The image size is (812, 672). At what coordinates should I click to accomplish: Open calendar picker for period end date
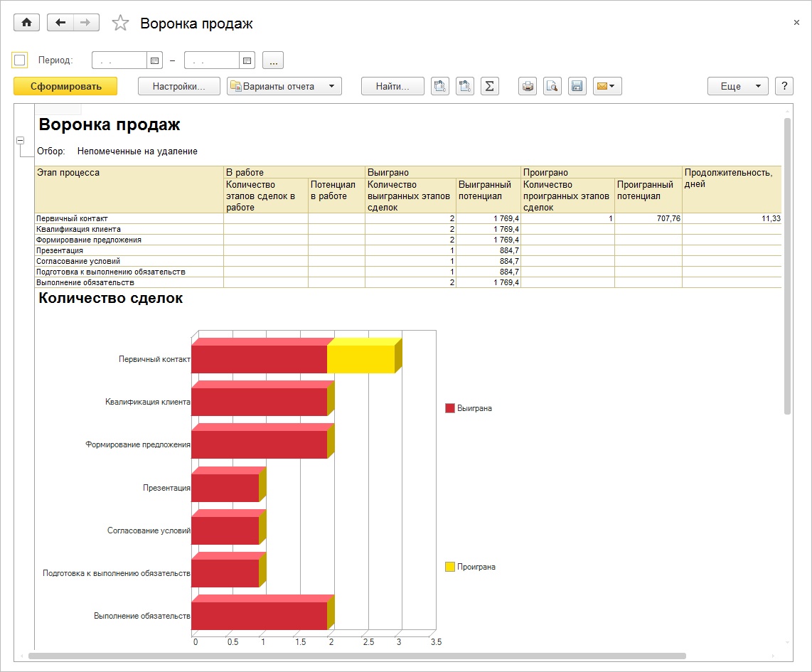[x=247, y=60]
